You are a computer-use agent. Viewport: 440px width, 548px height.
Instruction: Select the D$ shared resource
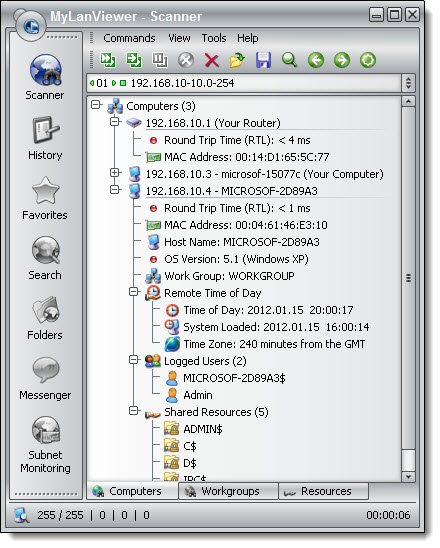click(190, 463)
